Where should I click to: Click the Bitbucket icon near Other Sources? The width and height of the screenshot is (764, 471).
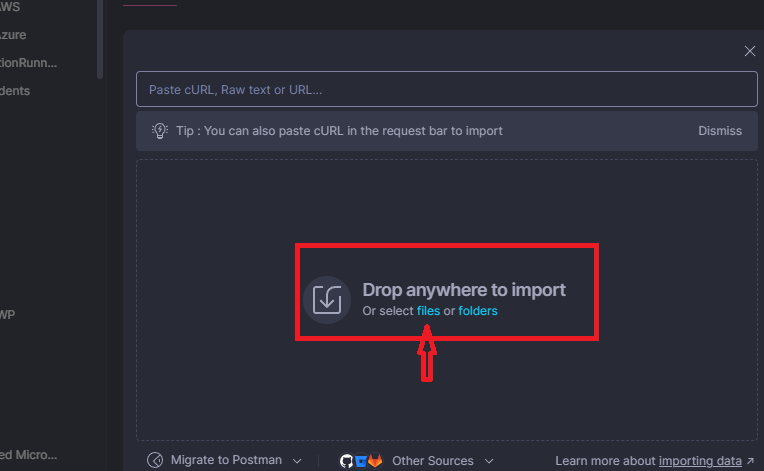pyautogui.click(x=360, y=461)
